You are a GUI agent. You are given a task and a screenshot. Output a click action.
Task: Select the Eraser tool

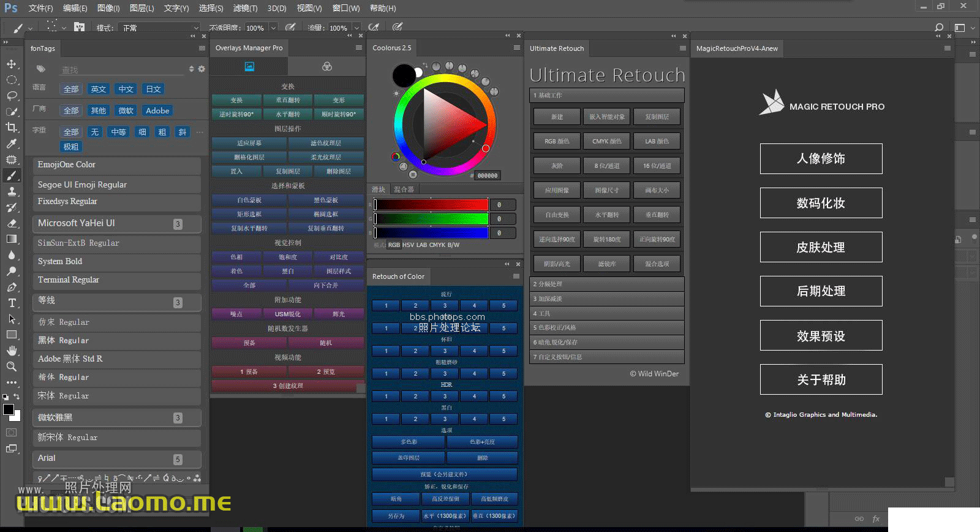[x=11, y=223]
